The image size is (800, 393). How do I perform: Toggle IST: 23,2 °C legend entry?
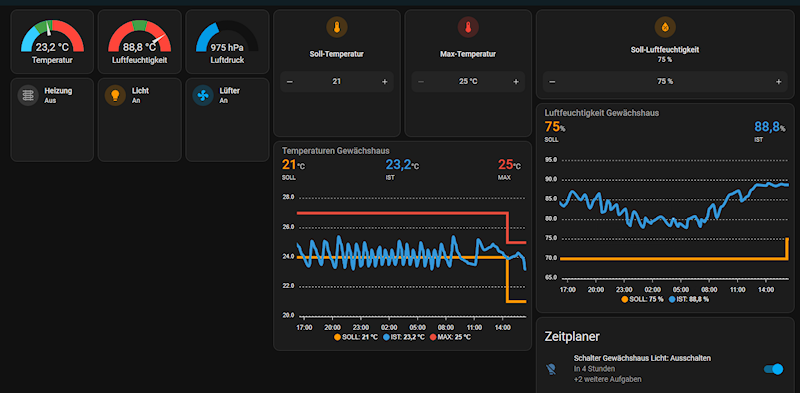tap(403, 337)
